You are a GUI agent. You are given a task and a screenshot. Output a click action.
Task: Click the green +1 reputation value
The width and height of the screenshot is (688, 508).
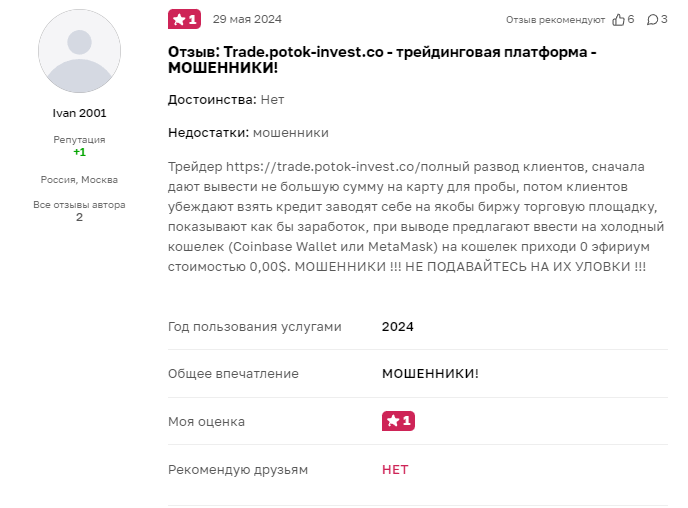point(79,152)
